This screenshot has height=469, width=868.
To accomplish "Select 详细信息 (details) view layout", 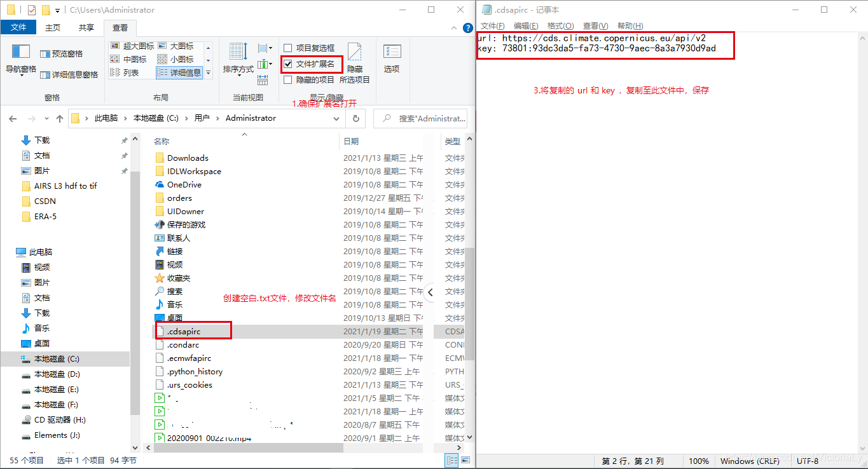I will (x=183, y=72).
